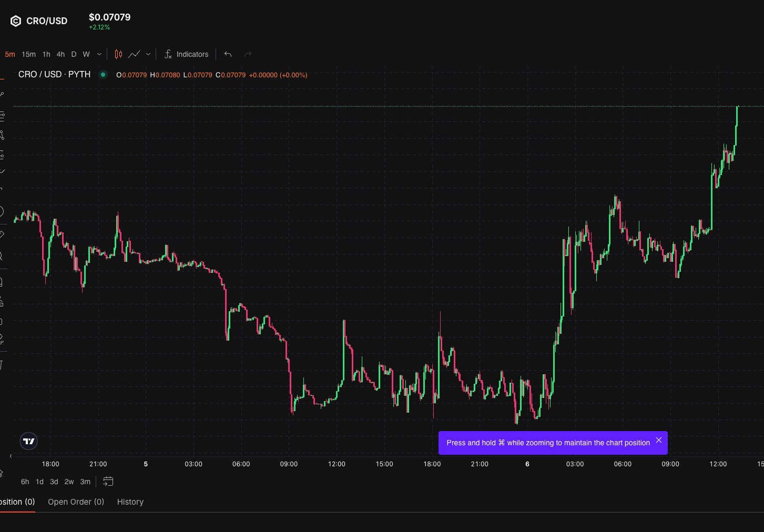The width and height of the screenshot is (764, 532).
Task: Set the chart range to 3m
Action: tap(85, 482)
